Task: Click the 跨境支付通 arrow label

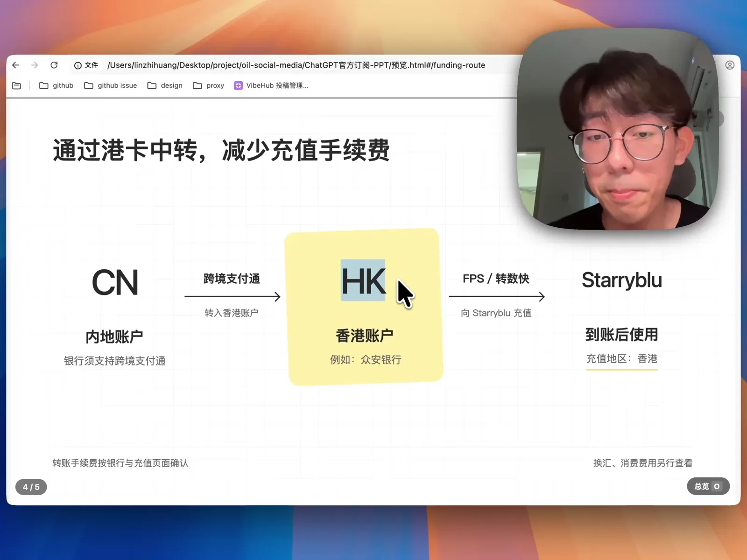Action: (232, 279)
